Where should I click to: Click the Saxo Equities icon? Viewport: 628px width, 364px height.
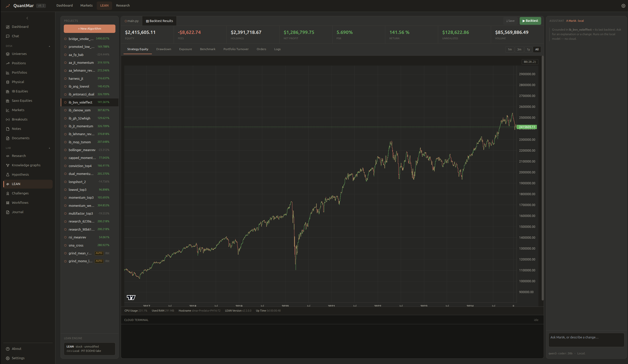(x=8, y=101)
